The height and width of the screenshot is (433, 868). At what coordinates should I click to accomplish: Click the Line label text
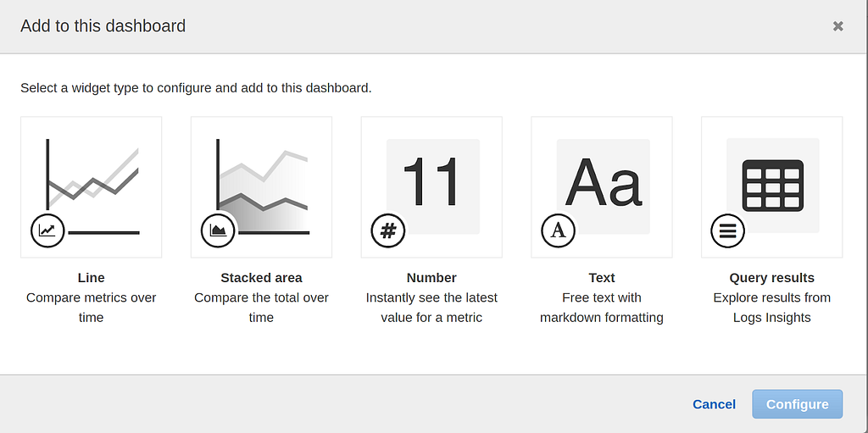(x=92, y=277)
